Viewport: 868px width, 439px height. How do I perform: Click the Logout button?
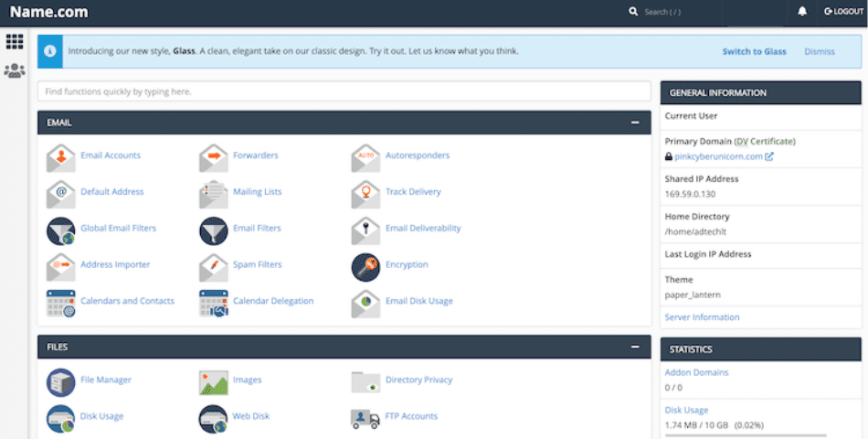click(842, 12)
